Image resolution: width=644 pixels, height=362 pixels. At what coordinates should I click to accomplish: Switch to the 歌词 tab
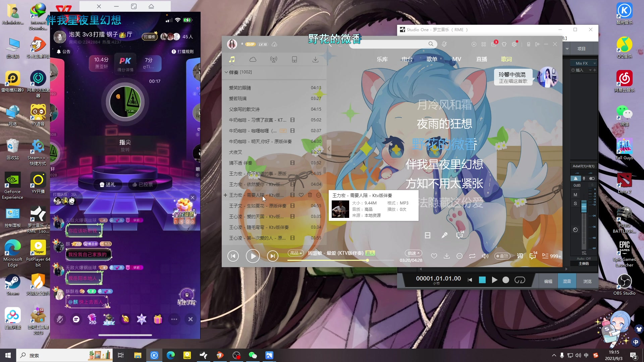[506, 59]
